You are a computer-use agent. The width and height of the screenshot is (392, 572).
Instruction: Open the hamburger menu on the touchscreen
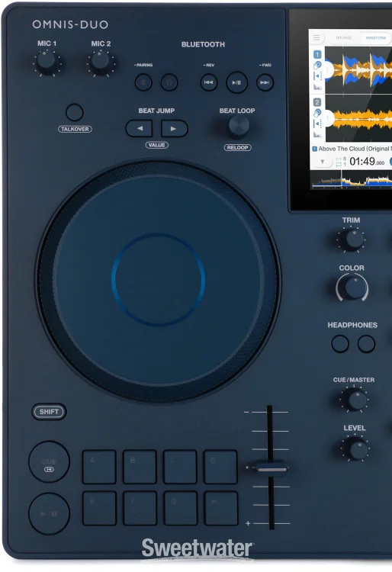pyautogui.click(x=316, y=37)
